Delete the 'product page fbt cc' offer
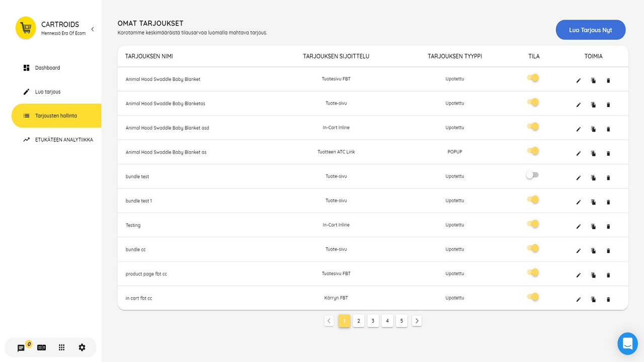Image resolution: width=644 pixels, height=362 pixels. [608, 276]
